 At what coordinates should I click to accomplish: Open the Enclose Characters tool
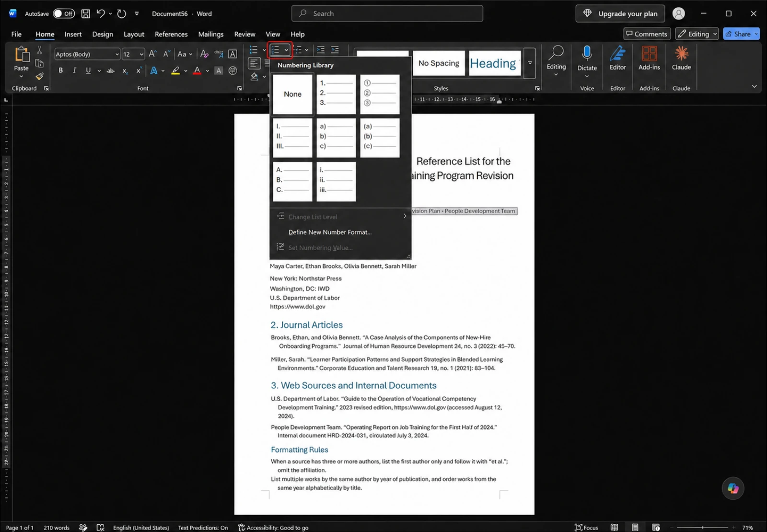click(232, 70)
